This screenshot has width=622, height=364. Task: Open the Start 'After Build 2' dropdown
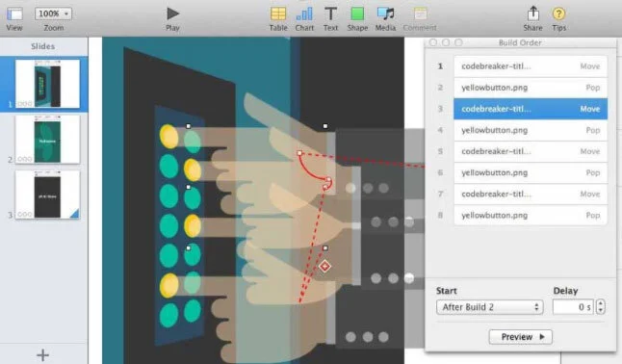(x=489, y=307)
